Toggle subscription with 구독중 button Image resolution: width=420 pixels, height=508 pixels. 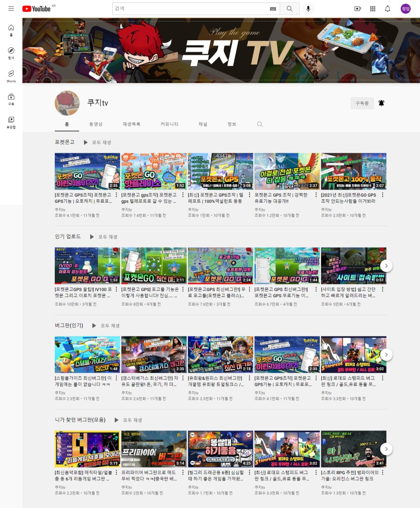click(x=362, y=103)
